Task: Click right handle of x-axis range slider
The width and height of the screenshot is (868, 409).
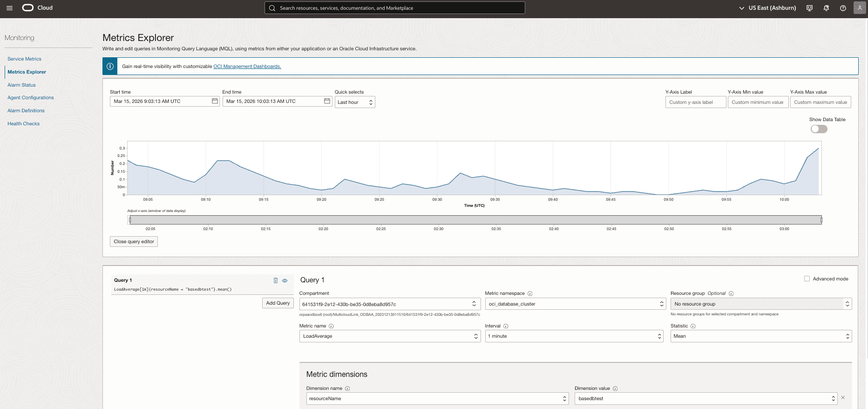Action: (821, 219)
